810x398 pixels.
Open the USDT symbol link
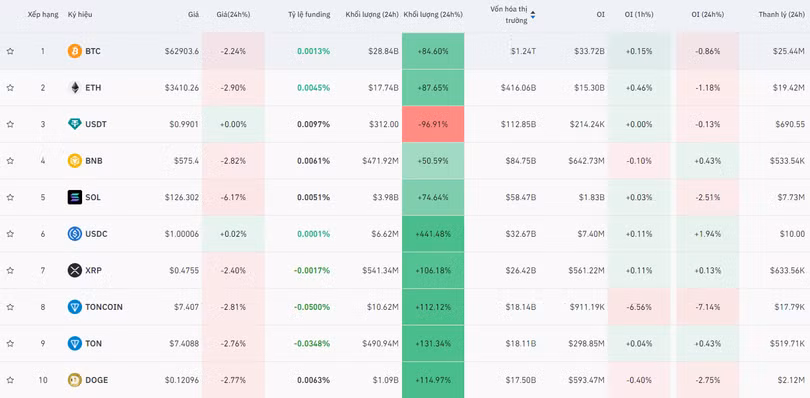(x=96, y=124)
